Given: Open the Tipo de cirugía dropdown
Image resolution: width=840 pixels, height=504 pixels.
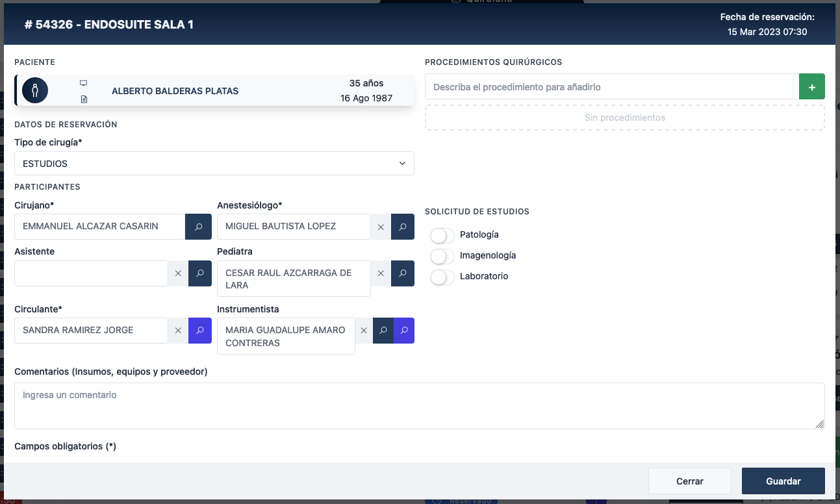Looking at the screenshot, I should click(x=214, y=164).
